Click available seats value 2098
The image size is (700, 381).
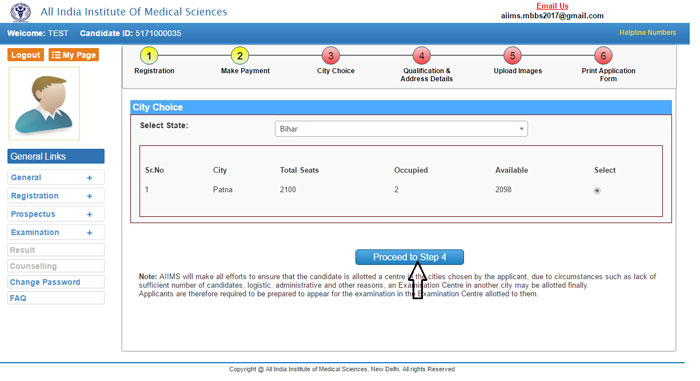click(x=503, y=189)
